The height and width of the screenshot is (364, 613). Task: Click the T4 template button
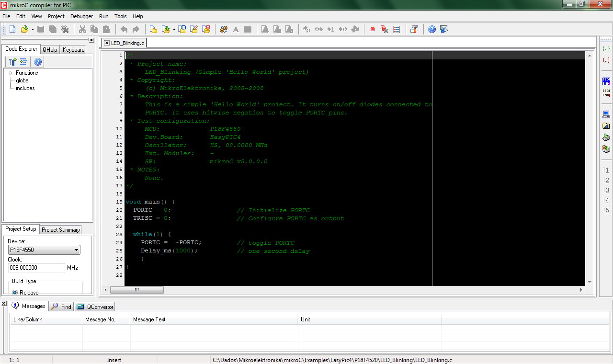coord(606,200)
